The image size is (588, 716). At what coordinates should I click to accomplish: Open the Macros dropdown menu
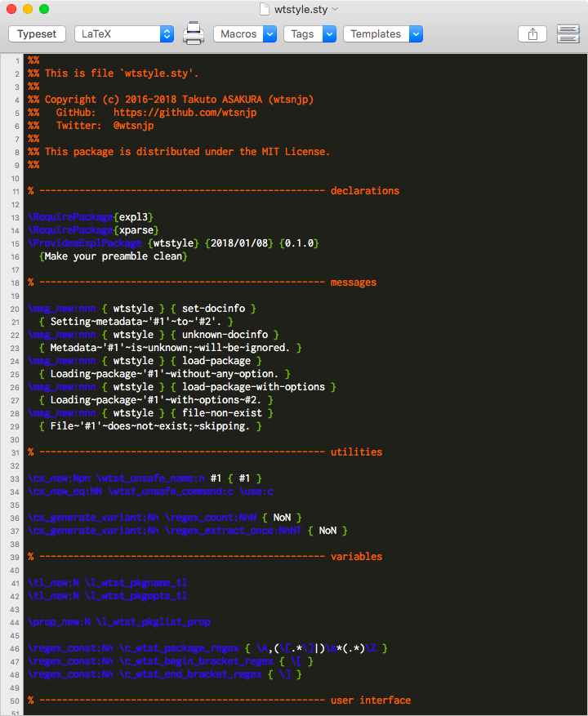245,33
